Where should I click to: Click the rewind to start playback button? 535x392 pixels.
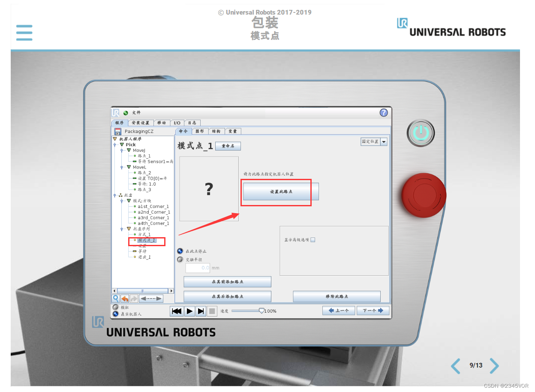pos(176,311)
